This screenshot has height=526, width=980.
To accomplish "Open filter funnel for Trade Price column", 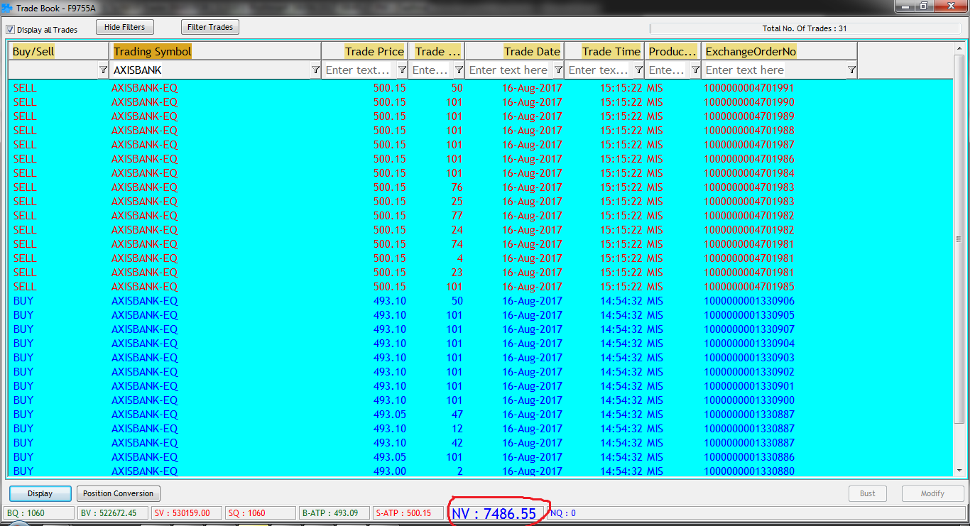I will (402, 70).
